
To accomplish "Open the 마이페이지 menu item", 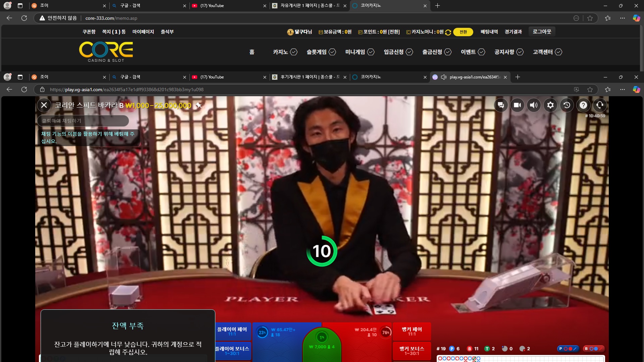I will coord(143,32).
